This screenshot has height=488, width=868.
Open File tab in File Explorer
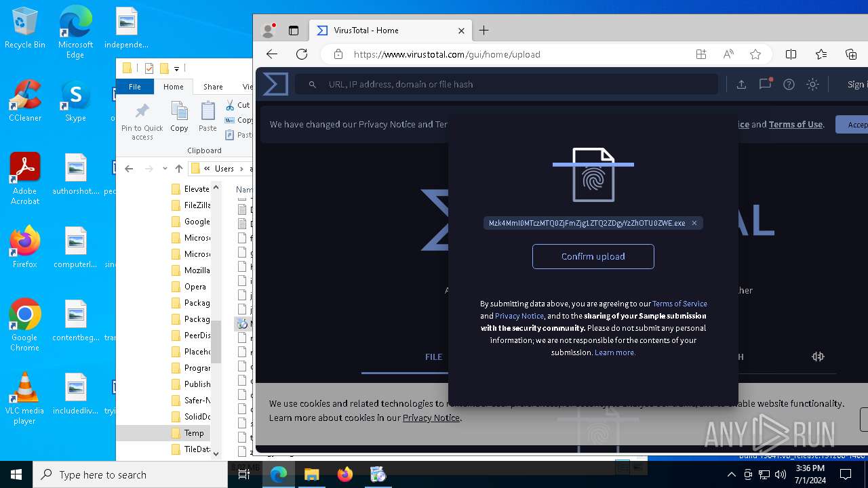click(135, 87)
